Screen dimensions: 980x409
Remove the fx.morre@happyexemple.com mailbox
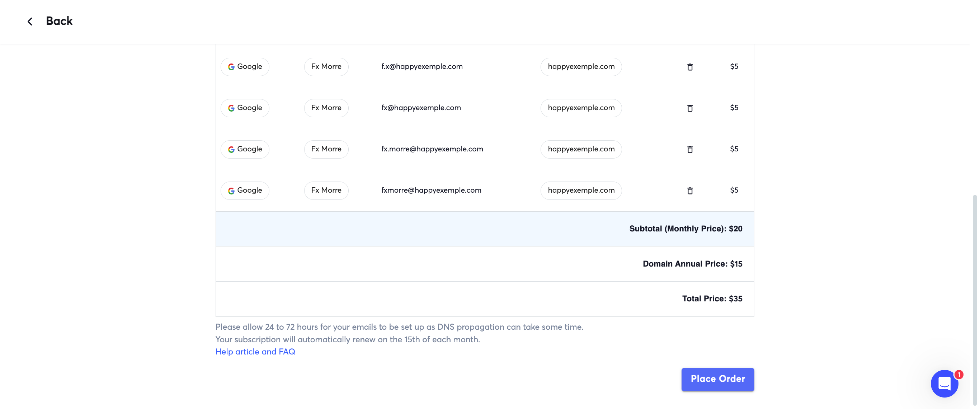tap(690, 150)
